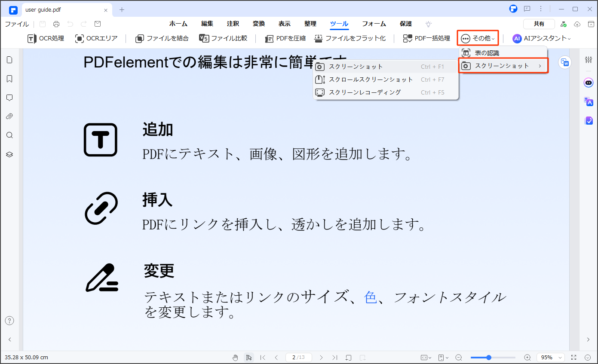598x364 pixels.
Task: Open the AI robot assistant in right sidebar
Action: [x=589, y=83]
